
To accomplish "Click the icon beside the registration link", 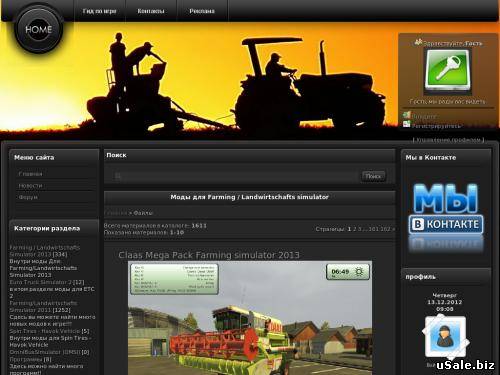I will [x=406, y=125].
